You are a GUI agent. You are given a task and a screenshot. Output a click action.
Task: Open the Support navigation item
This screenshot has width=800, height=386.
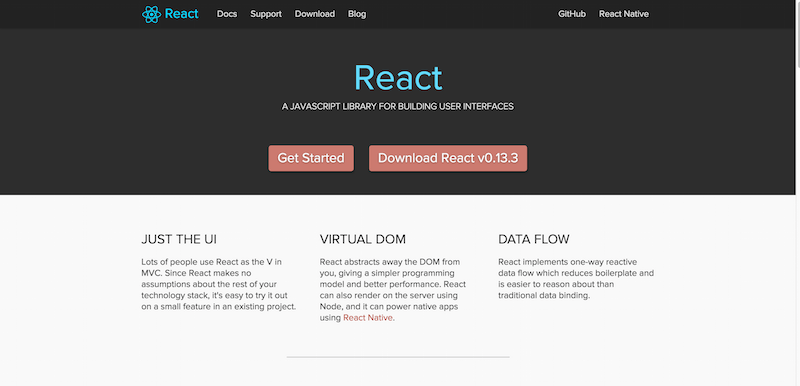266,14
